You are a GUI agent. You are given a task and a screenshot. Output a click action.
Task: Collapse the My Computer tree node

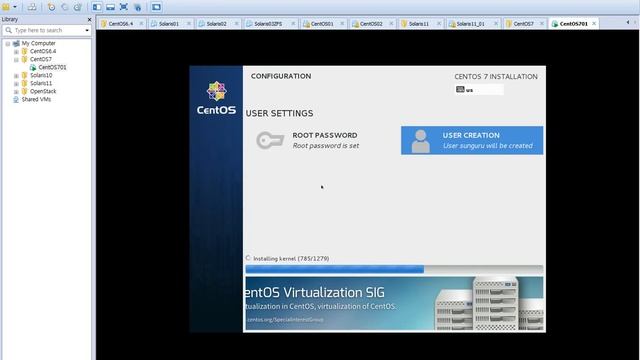point(8,43)
